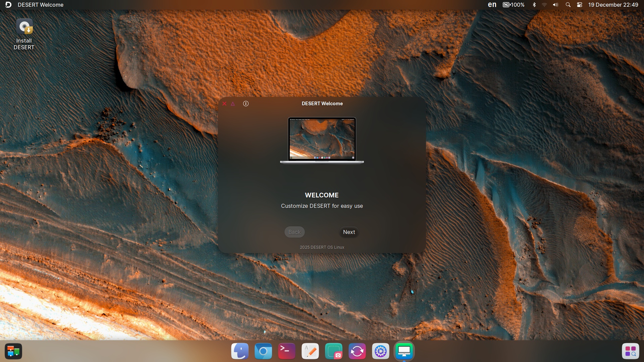
Task: Open the 'en' keyboard layout selector
Action: coord(492,5)
